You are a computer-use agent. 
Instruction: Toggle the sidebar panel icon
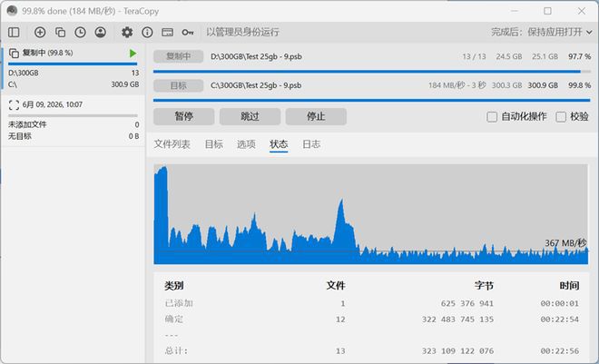[x=14, y=32]
